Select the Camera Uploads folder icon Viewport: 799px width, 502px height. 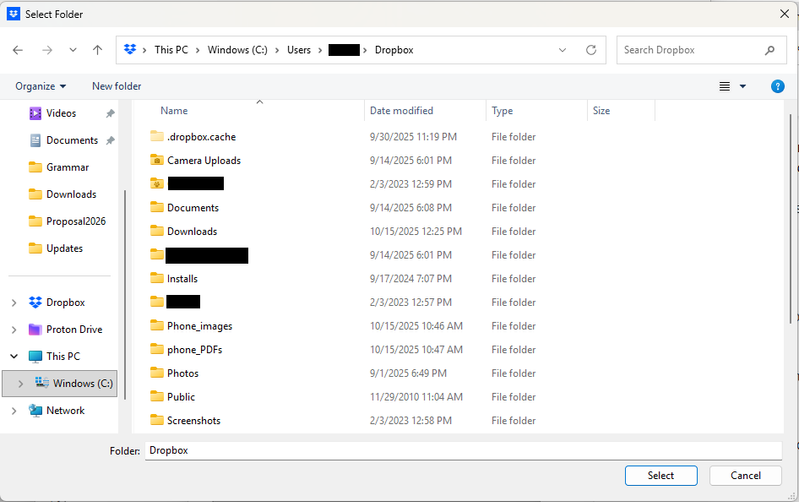click(156, 160)
